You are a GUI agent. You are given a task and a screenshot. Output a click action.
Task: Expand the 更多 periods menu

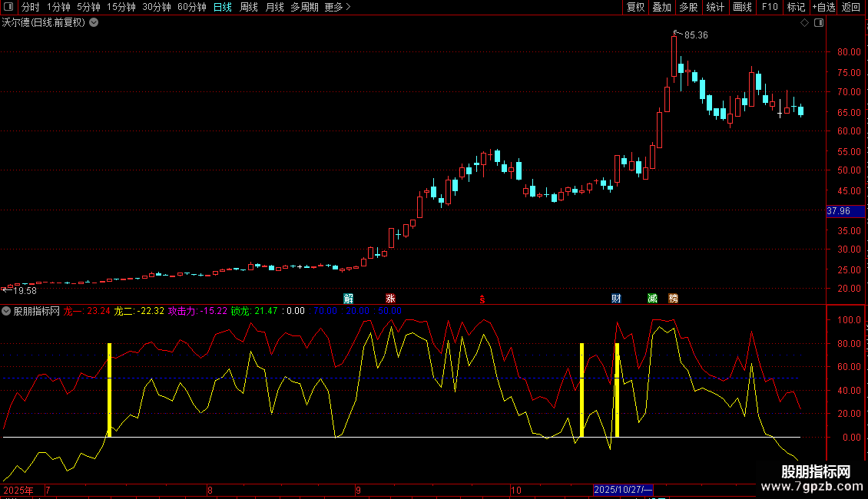pos(337,7)
